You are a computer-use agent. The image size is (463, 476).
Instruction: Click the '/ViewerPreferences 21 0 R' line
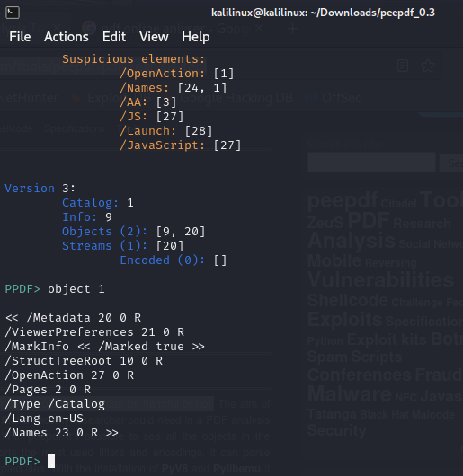click(x=94, y=332)
